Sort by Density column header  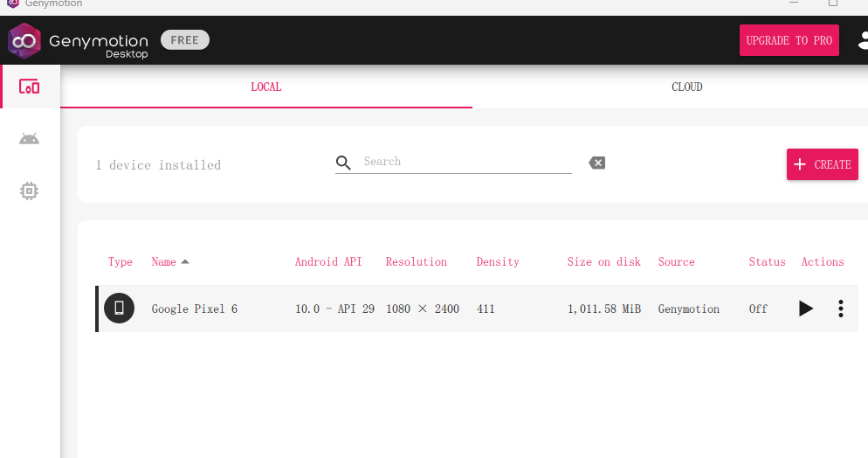[498, 262]
